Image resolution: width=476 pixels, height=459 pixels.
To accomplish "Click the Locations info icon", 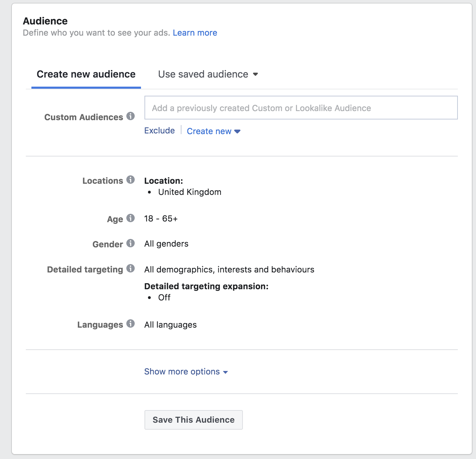I will pos(131,180).
